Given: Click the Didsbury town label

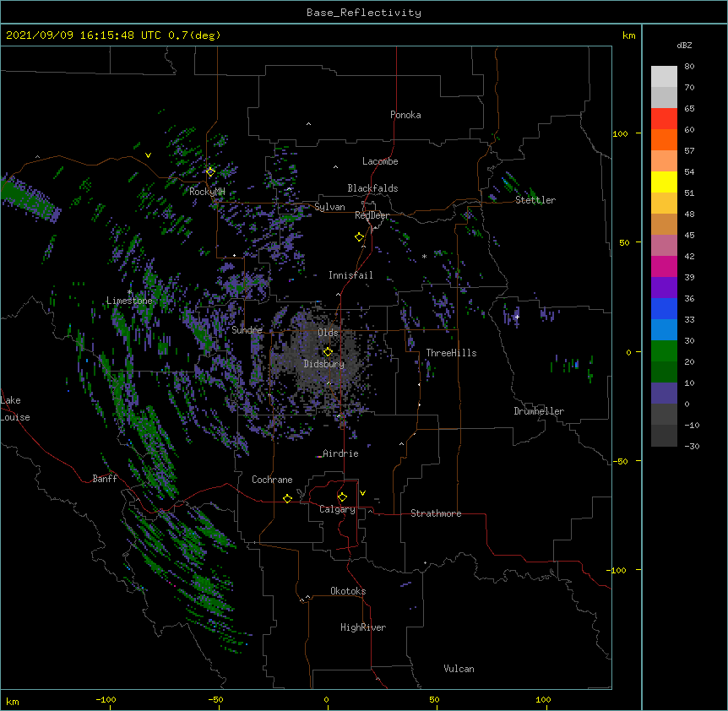Looking at the screenshot, I should [x=324, y=364].
